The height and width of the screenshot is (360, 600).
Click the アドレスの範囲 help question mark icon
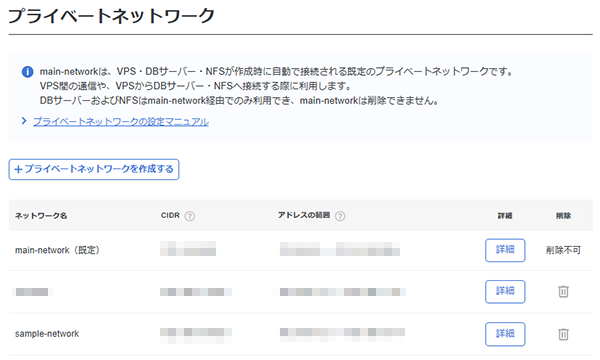[x=340, y=216]
